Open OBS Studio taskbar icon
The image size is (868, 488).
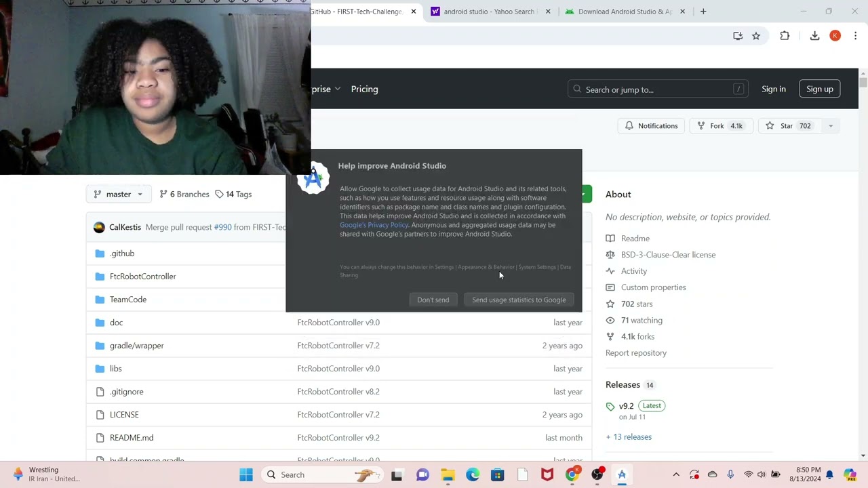coord(597,474)
